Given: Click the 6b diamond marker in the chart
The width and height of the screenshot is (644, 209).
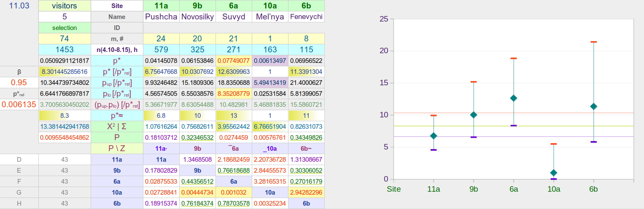Looking at the screenshot, I should tap(594, 106).
